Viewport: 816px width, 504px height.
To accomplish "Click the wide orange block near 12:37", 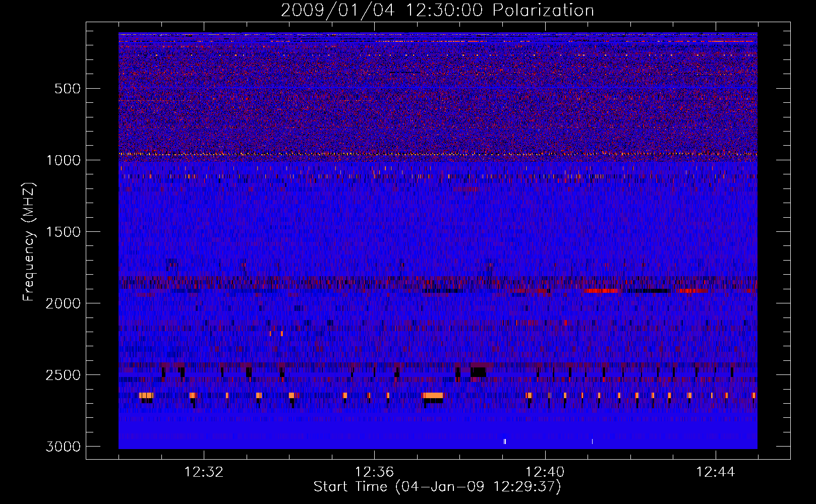I will (433, 395).
